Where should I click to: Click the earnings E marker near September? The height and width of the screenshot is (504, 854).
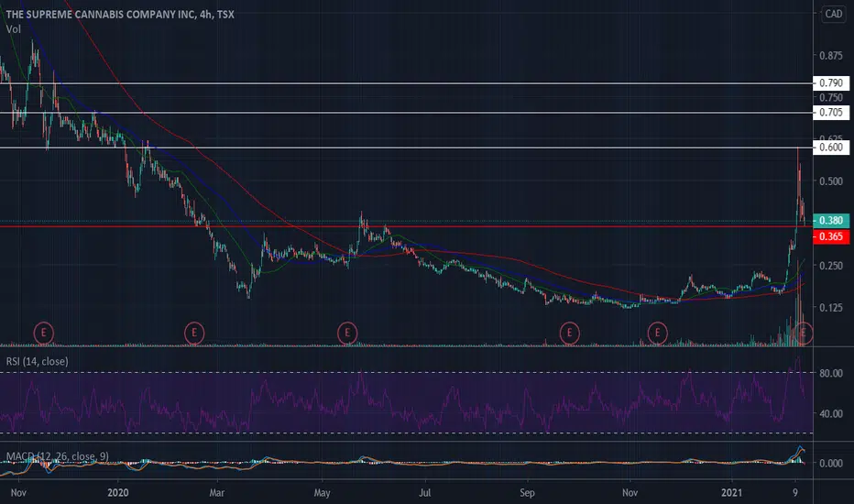[569, 333]
